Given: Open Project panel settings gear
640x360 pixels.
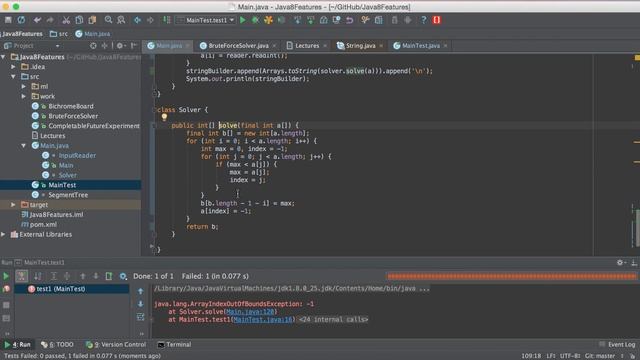Looking at the screenshot, I should 120,46.
